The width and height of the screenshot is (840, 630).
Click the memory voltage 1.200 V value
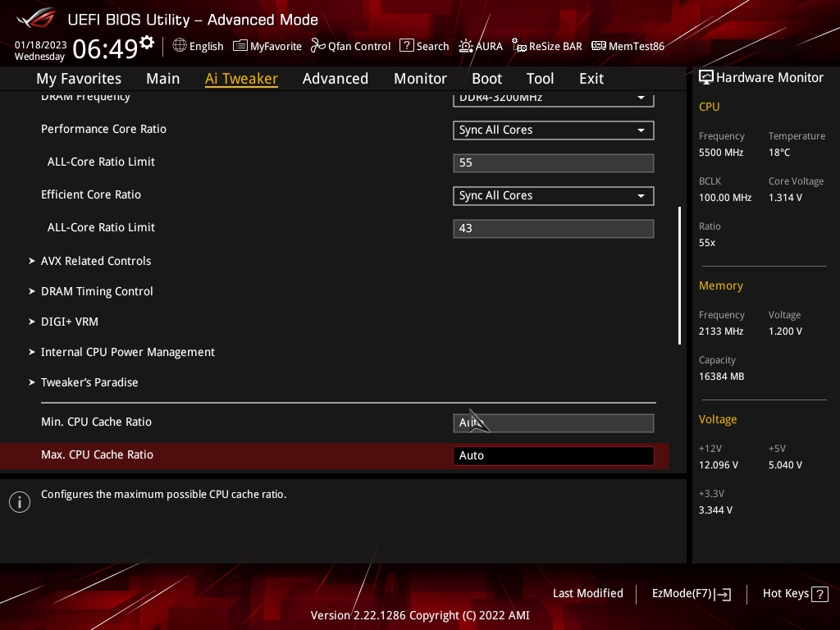[785, 331]
